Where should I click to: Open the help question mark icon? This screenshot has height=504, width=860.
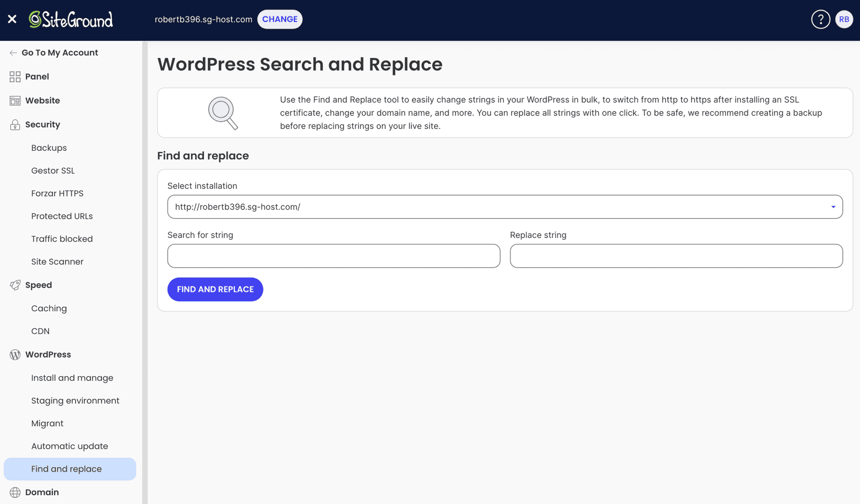820,19
